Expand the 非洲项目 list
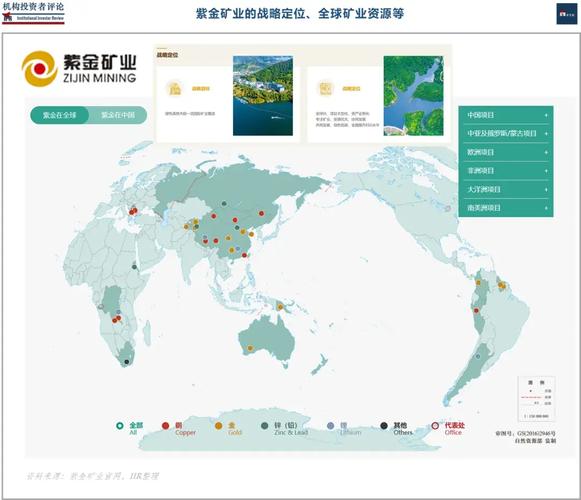 click(x=506, y=171)
